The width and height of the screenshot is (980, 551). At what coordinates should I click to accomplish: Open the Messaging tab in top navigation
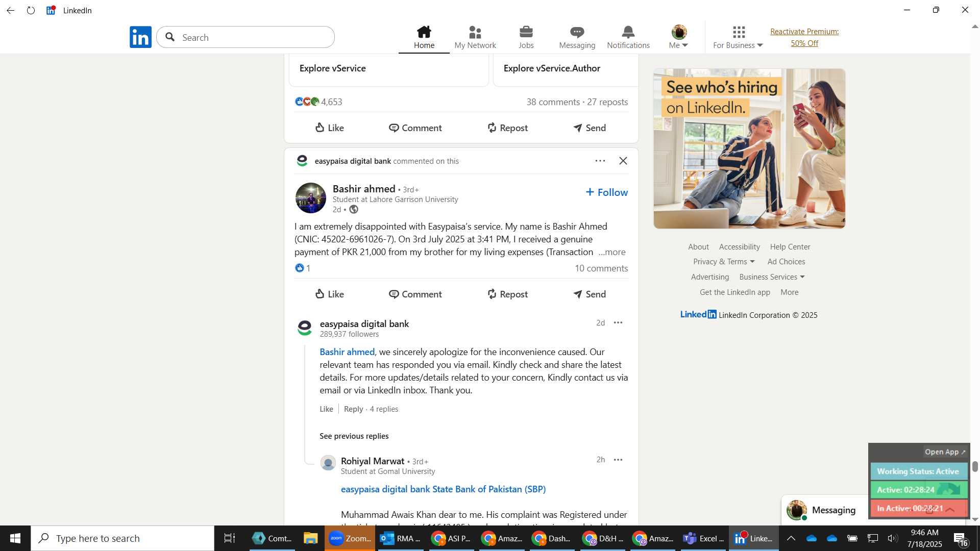point(577,37)
